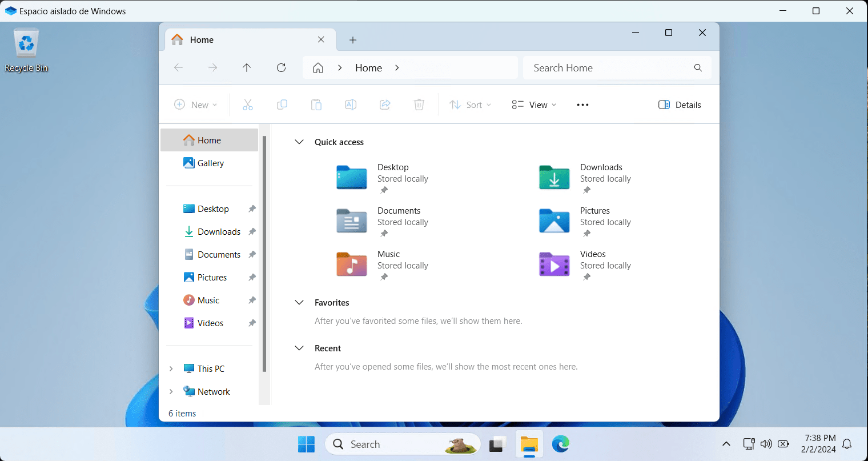This screenshot has width=868, height=461.
Task: Open the Sort dropdown
Action: [470, 105]
